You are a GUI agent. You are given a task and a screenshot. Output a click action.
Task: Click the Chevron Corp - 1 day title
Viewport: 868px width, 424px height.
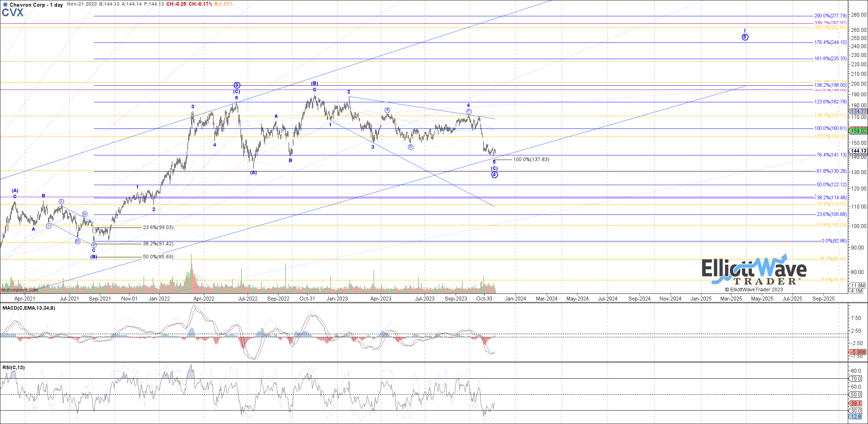[x=36, y=5]
